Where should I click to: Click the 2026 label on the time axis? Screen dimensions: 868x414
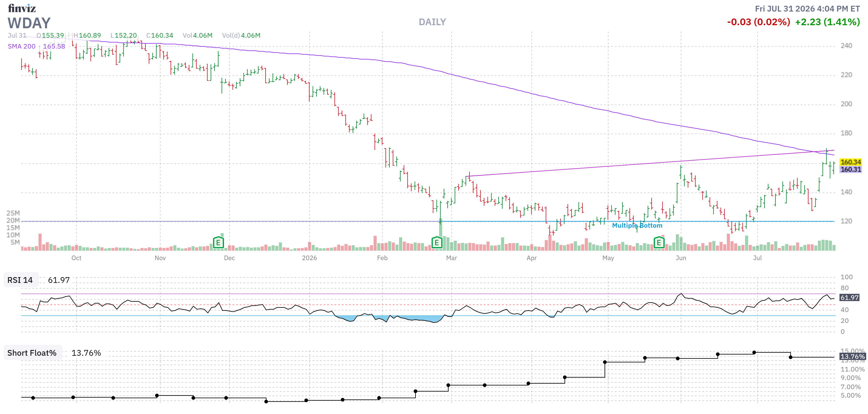(x=309, y=258)
